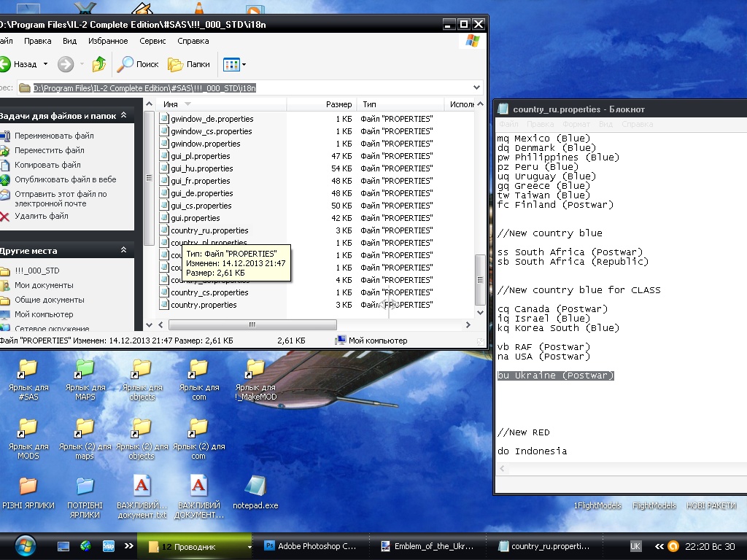The width and height of the screenshot is (747, 560).
Task: Click the Мои документы link
Action: [x=44, y=285]
